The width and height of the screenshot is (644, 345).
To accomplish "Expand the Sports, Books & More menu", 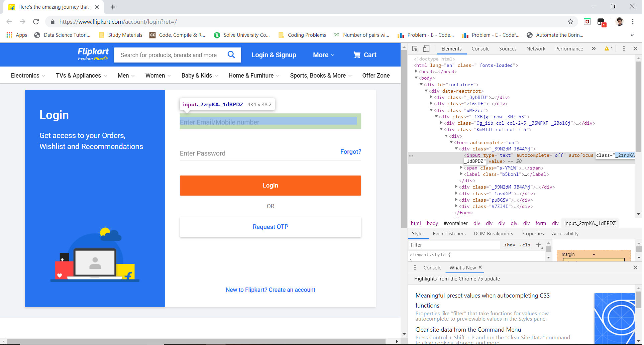I will tap(321, 76).
